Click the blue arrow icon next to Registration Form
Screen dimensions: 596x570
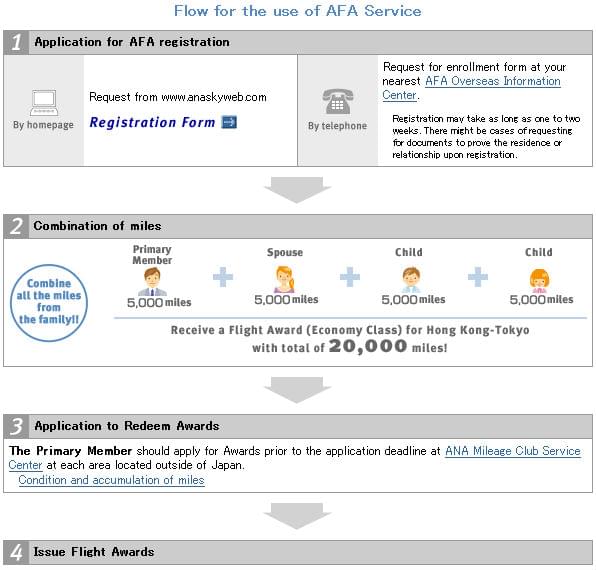coord(229,122)
